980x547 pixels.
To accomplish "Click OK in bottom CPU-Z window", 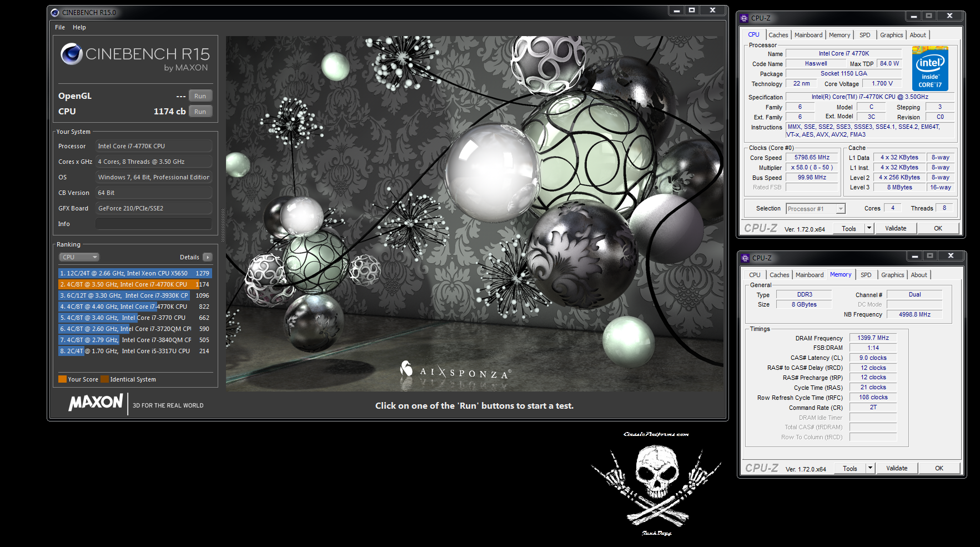I will point(939,468).
